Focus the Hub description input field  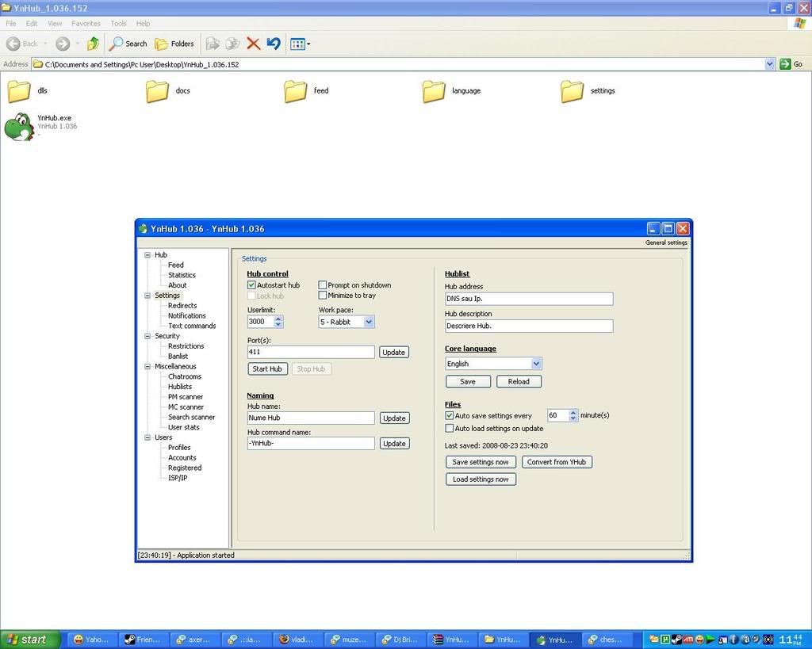[529, 326]
